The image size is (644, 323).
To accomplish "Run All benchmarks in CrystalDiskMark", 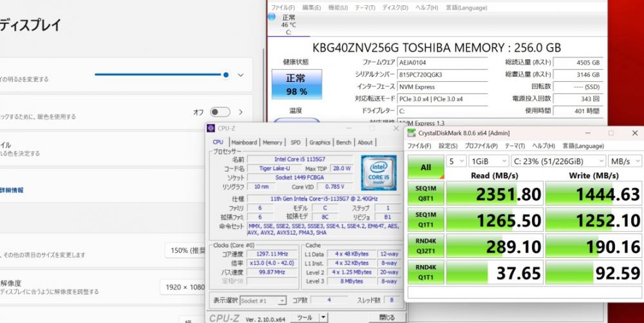I will (426, 167).
